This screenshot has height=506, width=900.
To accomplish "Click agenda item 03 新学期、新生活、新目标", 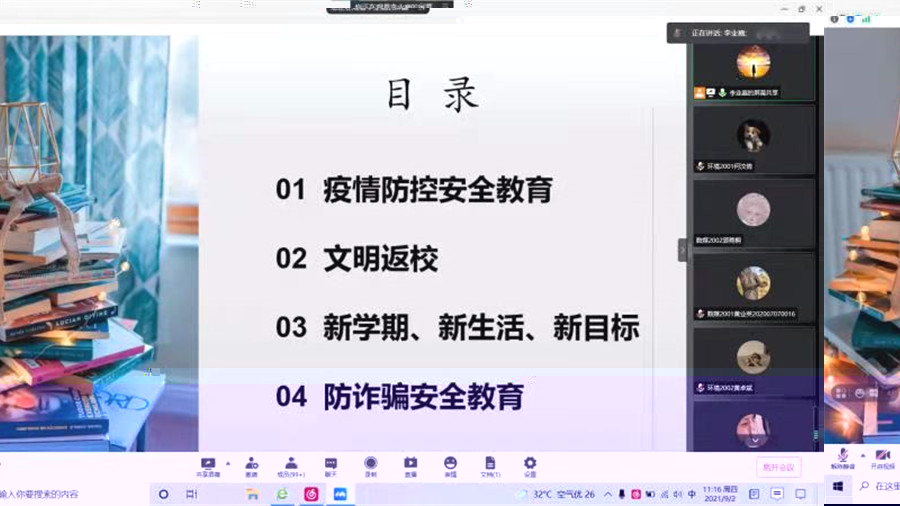I will [x=457, y=328].
